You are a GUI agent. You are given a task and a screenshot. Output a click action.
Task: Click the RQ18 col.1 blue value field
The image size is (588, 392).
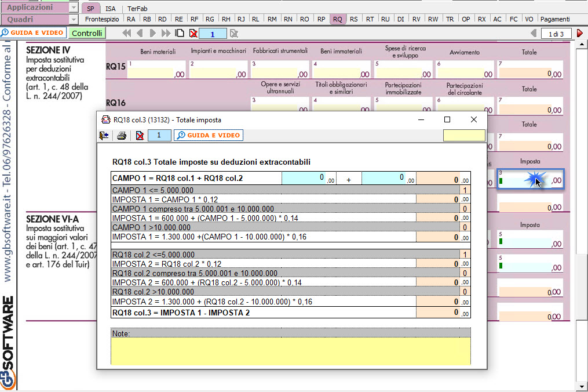309,179
